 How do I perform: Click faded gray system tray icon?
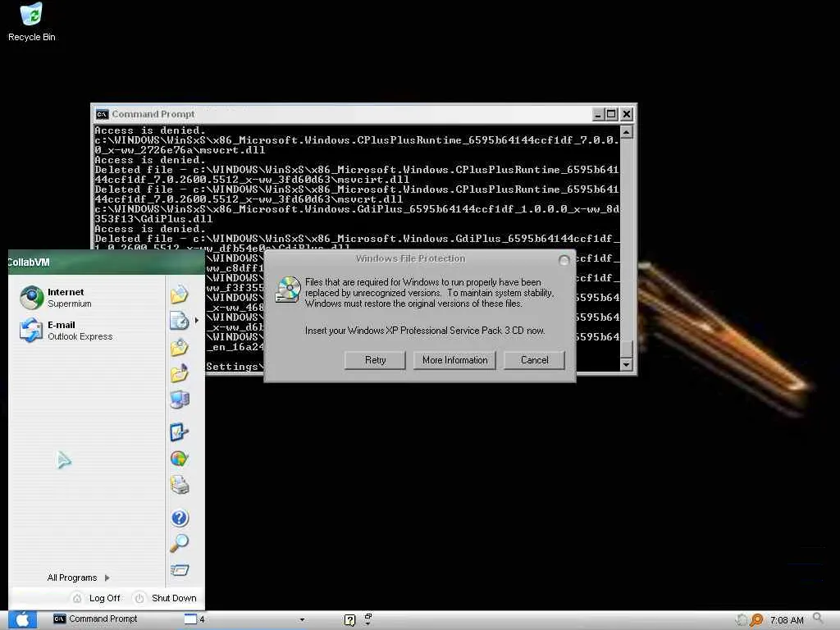(x=742, y=620)
